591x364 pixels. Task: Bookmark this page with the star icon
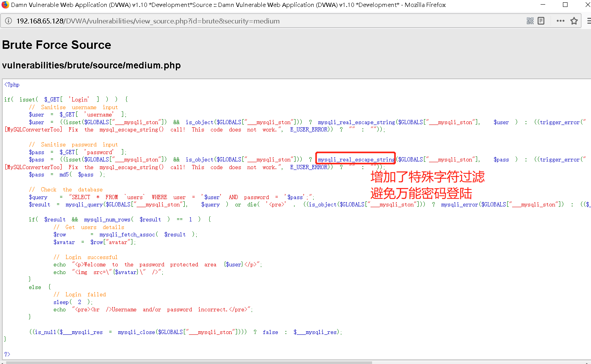pyautogui.click(x=574, y=21)
